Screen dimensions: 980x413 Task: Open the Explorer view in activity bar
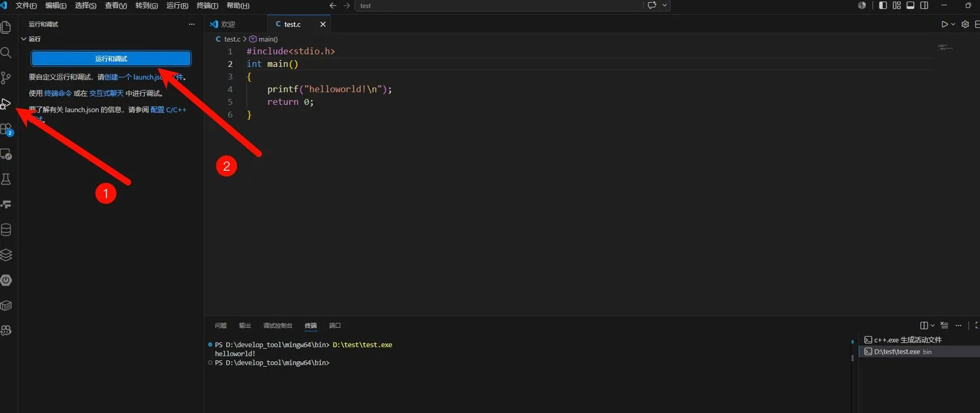tap(6, 27)
